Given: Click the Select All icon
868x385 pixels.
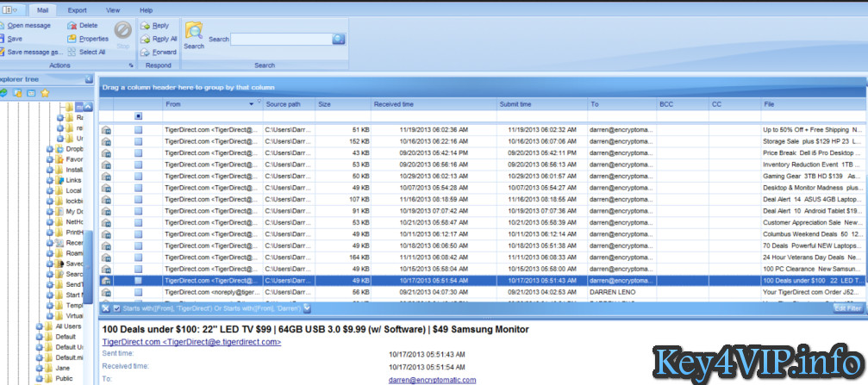Looking at the screenshot, I should click(x=72, y=52).
